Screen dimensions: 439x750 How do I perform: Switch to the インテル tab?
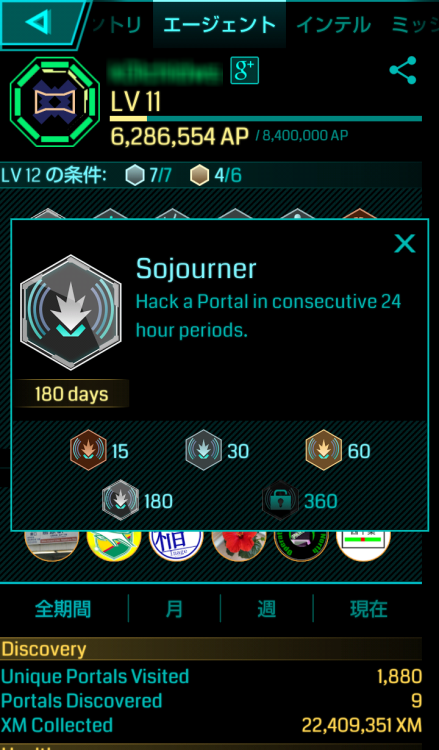point(333,24)
